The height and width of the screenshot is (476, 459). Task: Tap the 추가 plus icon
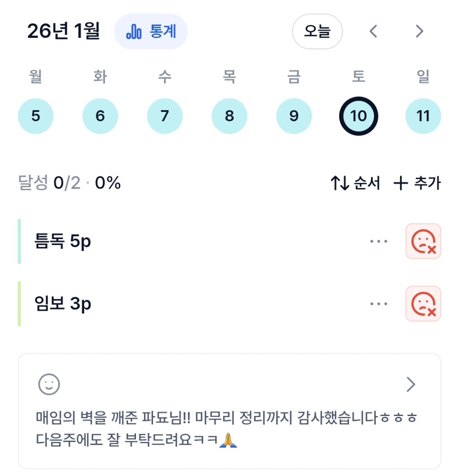(x=400, y=183)
